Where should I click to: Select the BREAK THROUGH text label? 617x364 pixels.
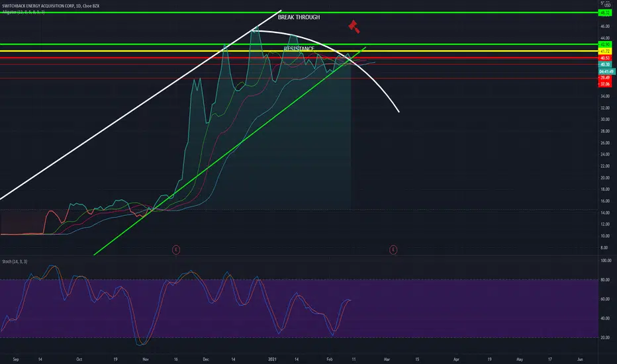(x=299, y=17)
